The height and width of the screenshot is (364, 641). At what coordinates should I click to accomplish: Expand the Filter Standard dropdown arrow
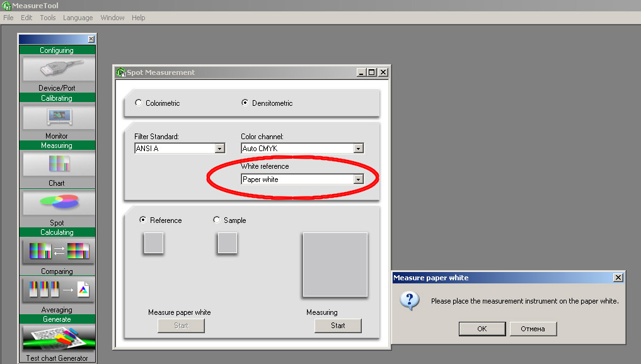point(220,148)
